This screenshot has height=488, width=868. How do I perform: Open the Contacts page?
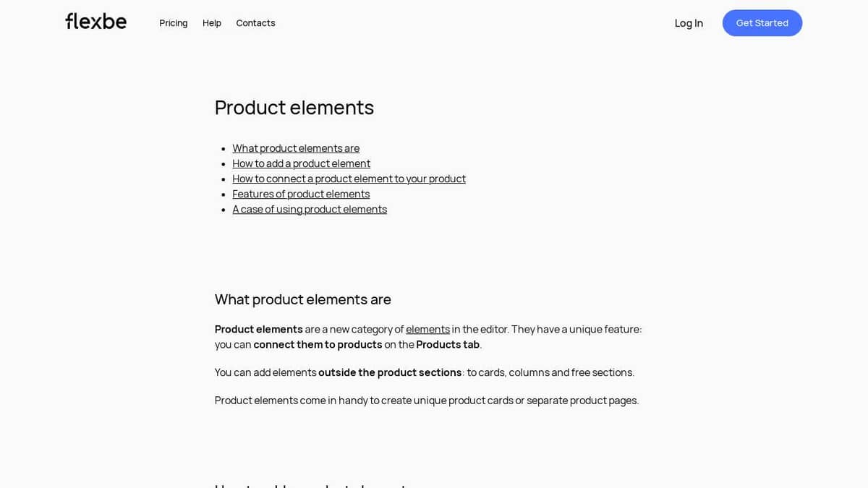pyautogui.click(x=255, y=23)
